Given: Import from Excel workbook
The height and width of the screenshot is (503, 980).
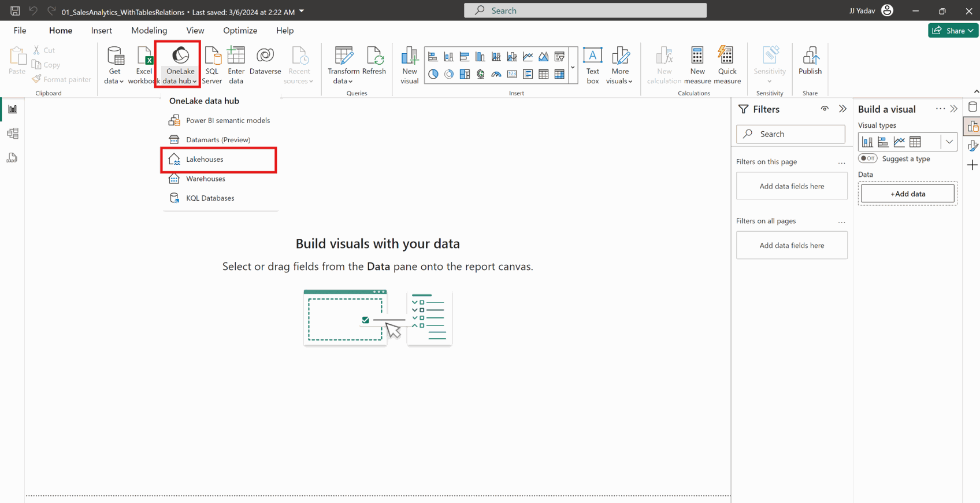Looking at the screenshot, I should point(143,65).
